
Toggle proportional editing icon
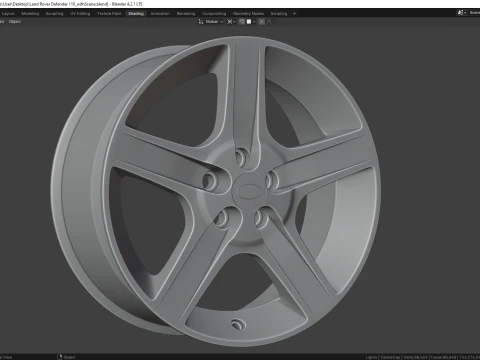(262, 22)
